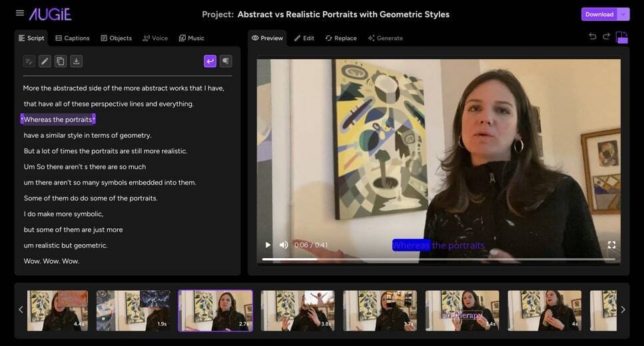Toggle the paragraph view mode button
The width and height of the screenshot is (644, 346).
[x=226, y=61]
